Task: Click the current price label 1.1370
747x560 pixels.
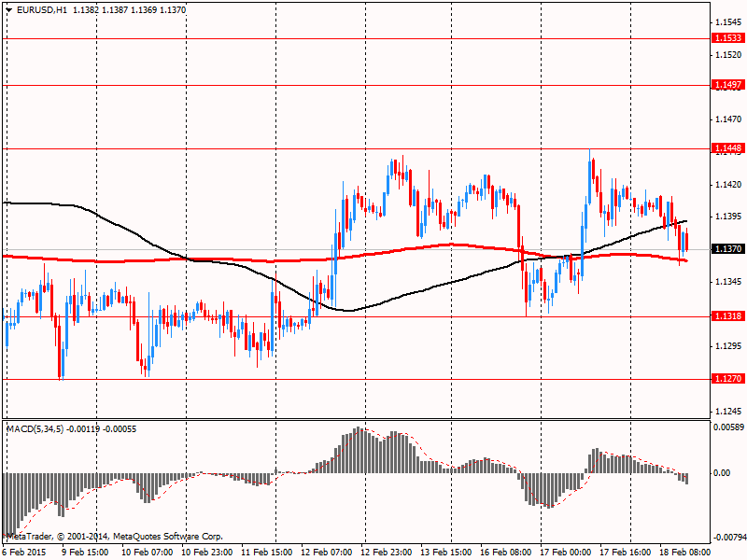Action: [727, 248]
